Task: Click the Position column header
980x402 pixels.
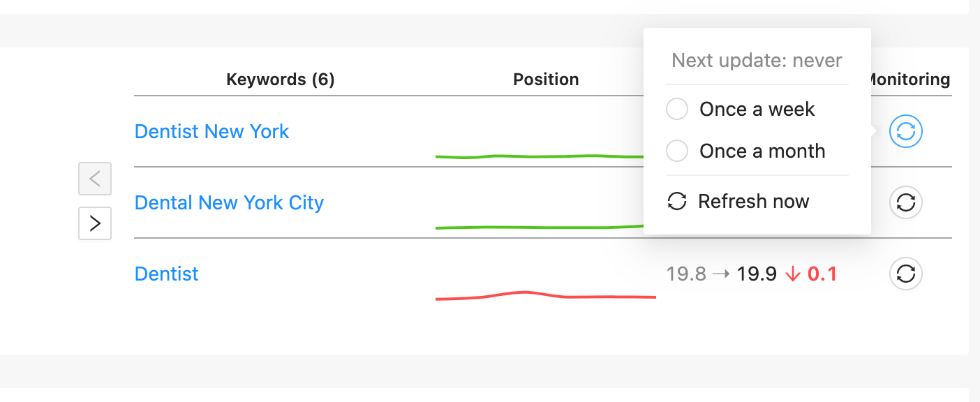Action: [x=546, y=80]
